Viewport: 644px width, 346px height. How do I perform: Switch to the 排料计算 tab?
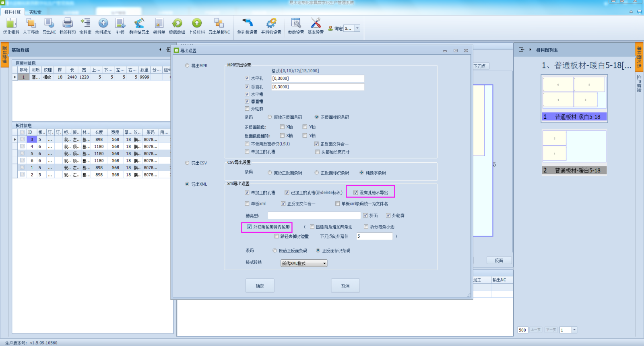pyautogui.click(x=12, y=12)
